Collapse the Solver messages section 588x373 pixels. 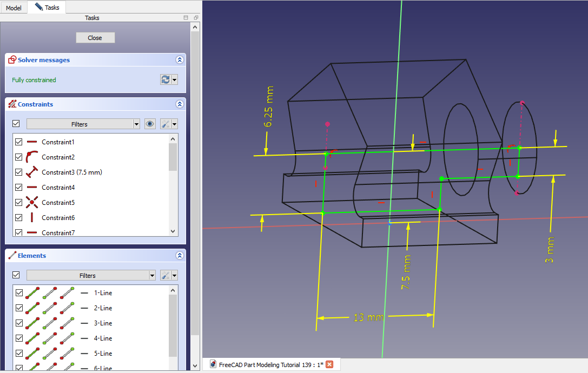click(180, 60)
